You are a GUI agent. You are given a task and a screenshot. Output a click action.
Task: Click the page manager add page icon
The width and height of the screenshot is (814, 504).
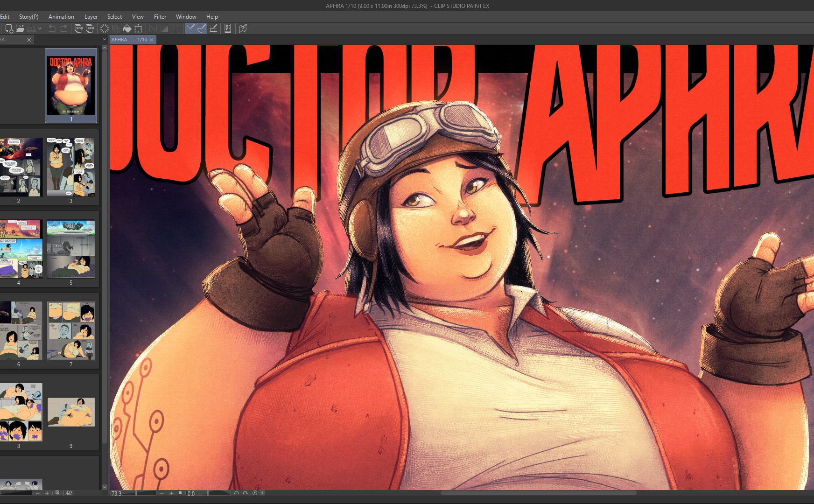tap(58, 493)
